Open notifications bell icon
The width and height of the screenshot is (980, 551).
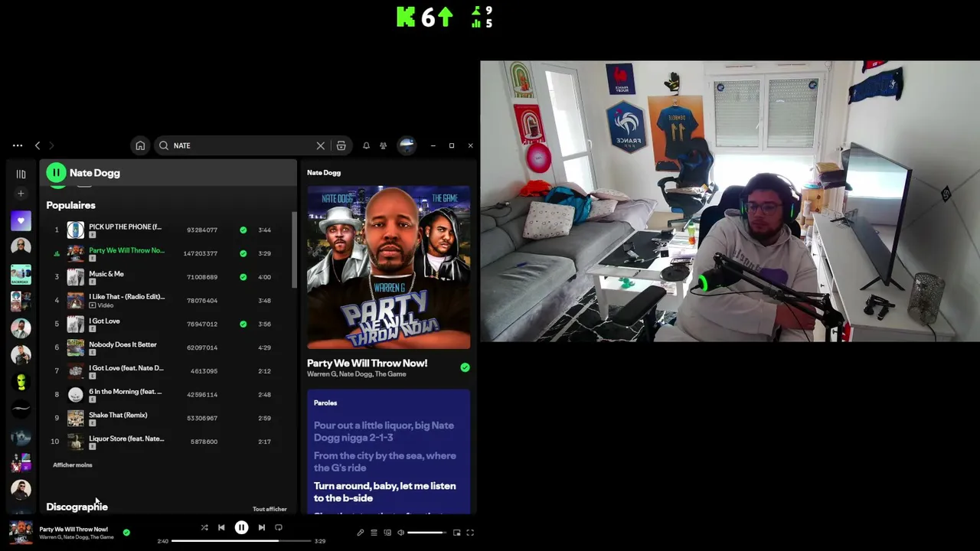tap(366, 145)
